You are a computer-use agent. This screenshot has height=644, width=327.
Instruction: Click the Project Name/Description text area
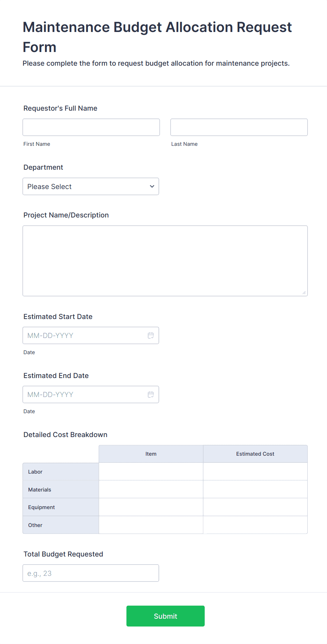tap(165, 260)
